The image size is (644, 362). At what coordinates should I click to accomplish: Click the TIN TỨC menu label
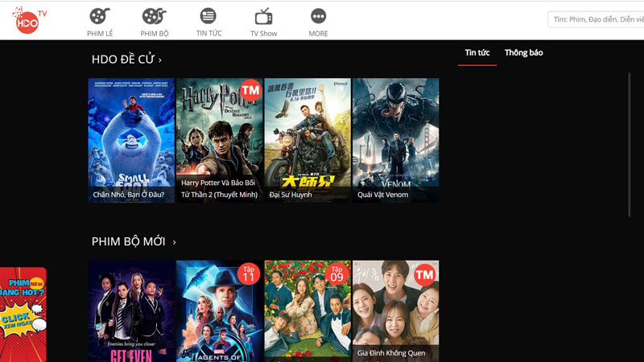tap(208, 33)
